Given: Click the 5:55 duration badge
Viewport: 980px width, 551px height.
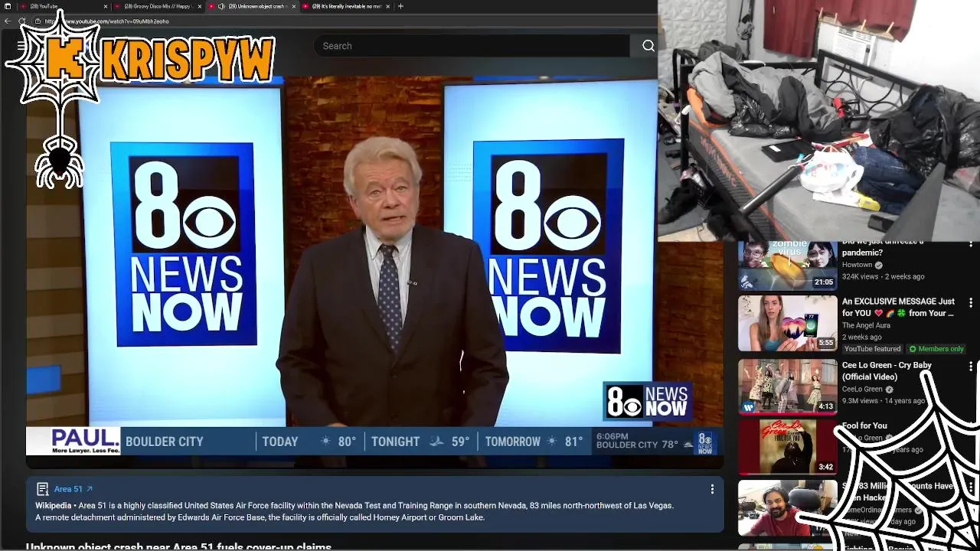Looking at the screenshot, I should tap(825, 343).
